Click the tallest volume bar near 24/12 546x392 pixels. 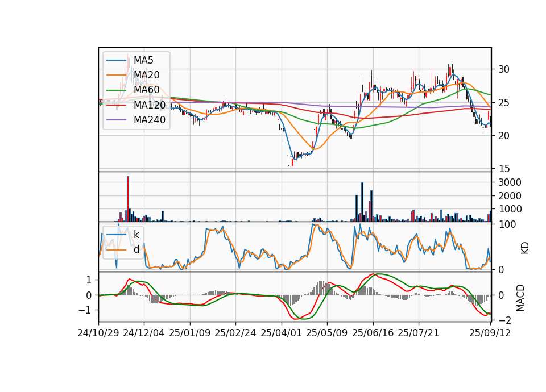pyautogui.click(x=128, y=199)
